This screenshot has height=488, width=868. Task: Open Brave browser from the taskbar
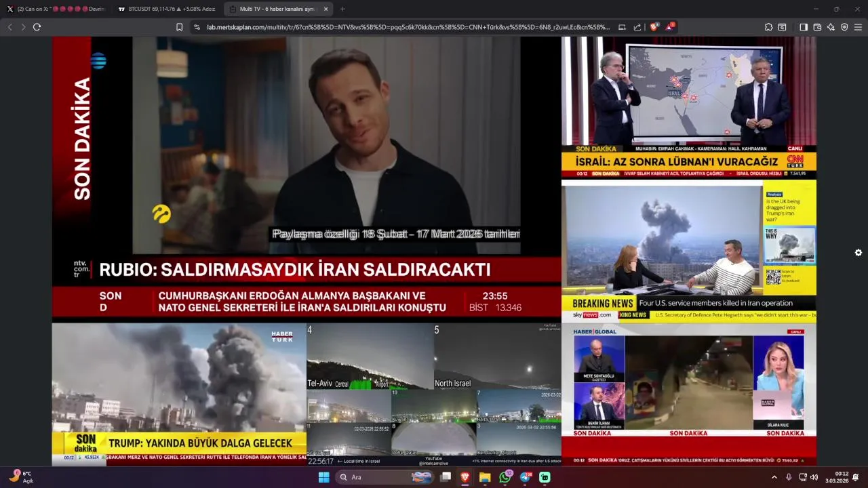[465, 477]
